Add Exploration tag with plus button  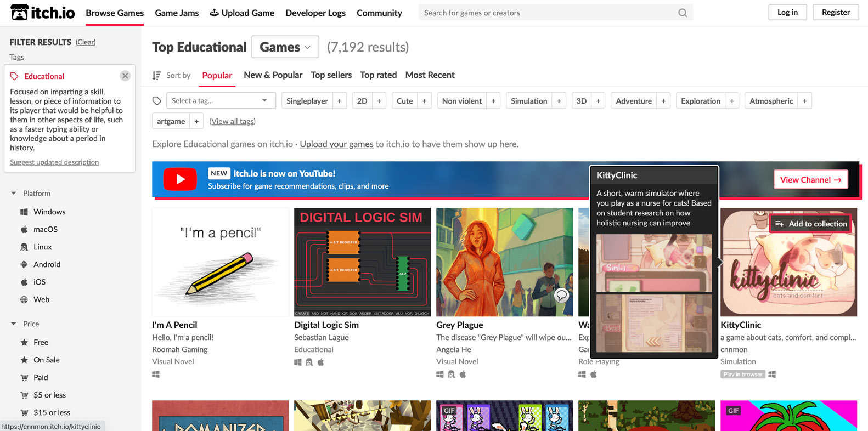point(732,101)
